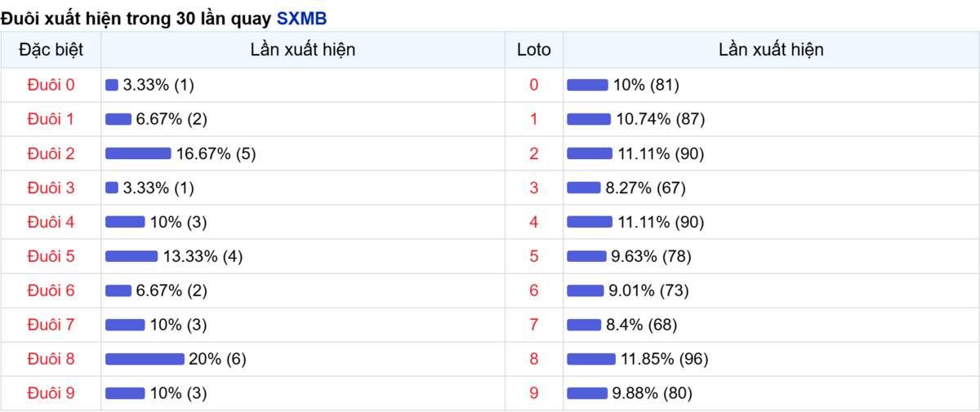
Task: Click the progress bar for Đuôi 8 (20%)
Action: pos(145,359)
